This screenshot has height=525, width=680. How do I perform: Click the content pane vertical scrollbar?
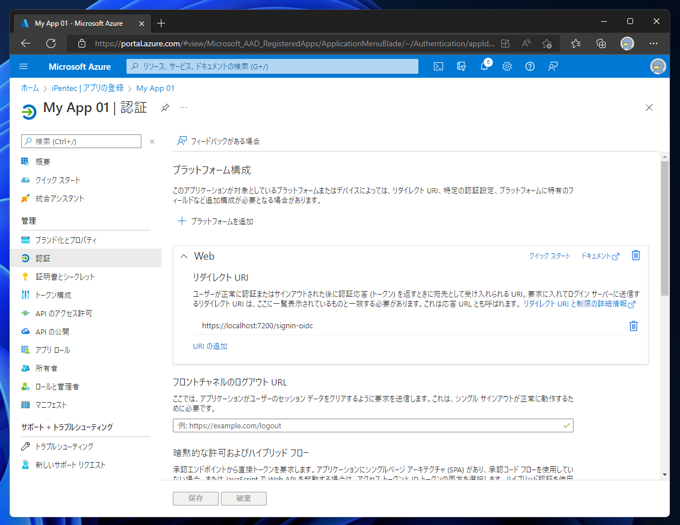(x=664, y=228)
